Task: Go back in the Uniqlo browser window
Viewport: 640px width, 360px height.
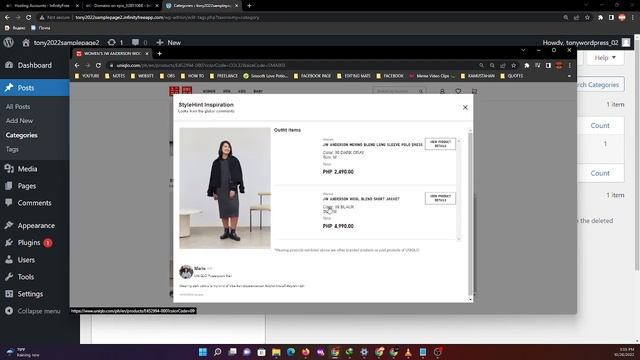Action: point(77,65)
